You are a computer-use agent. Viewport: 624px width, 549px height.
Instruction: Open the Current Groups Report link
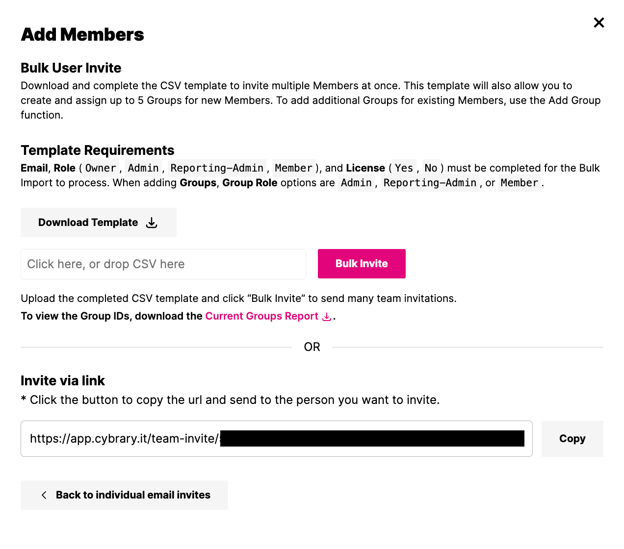tap(261, 316)
